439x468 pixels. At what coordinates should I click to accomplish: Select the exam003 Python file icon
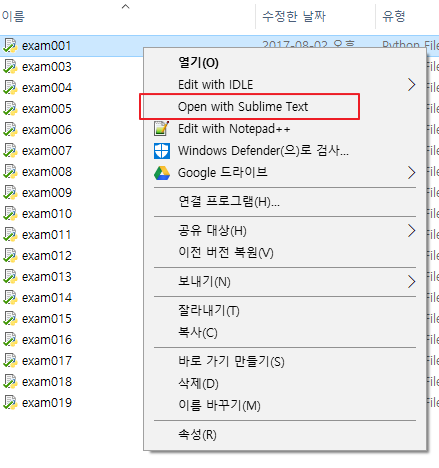coord(10,67)
